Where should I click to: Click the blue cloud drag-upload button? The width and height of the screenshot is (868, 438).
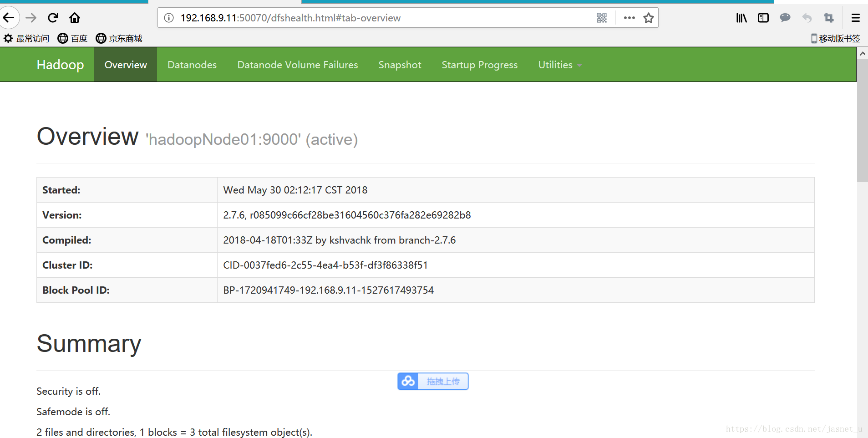click(433, 382)
